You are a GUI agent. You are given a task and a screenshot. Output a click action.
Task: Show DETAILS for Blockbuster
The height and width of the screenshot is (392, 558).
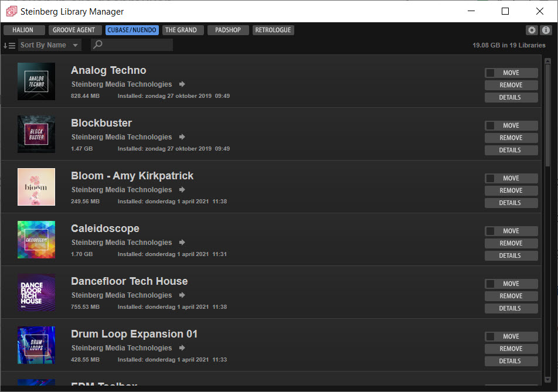511,150
